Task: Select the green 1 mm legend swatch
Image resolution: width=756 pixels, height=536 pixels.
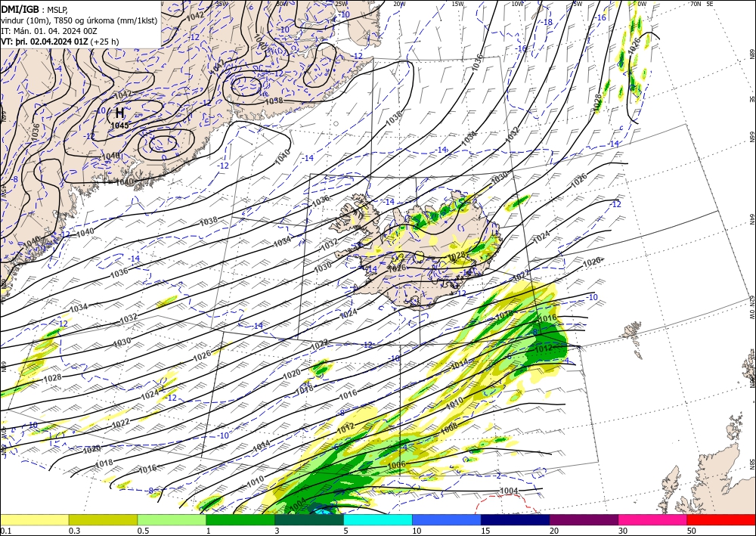Action: point(240,519)
